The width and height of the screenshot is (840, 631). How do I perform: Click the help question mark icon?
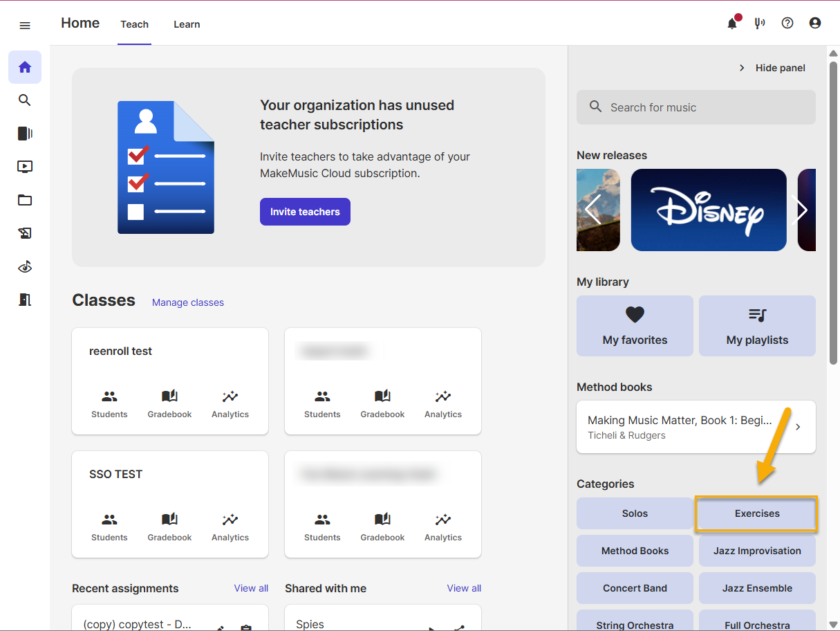(x=787, y=24)
